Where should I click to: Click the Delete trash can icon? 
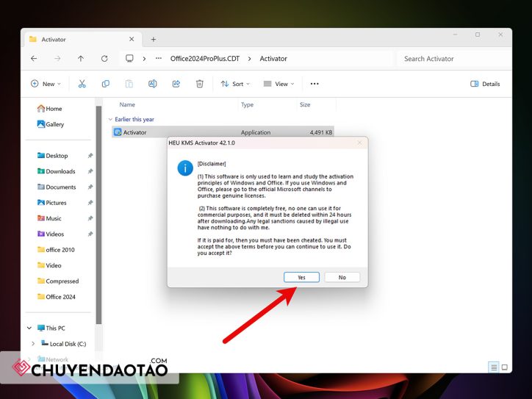point(200,84)
